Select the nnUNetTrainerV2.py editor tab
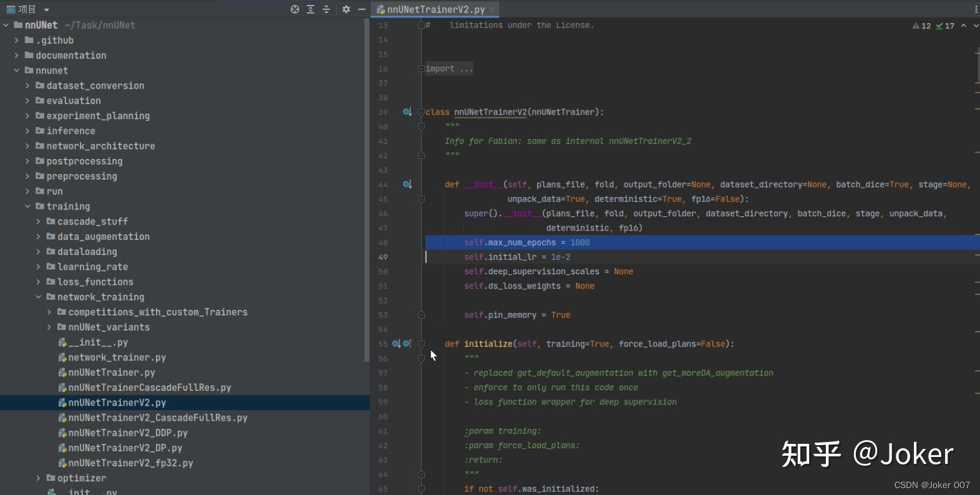This screenshot has width=980, height=495. pyautogui.click(x=435, y=9)
